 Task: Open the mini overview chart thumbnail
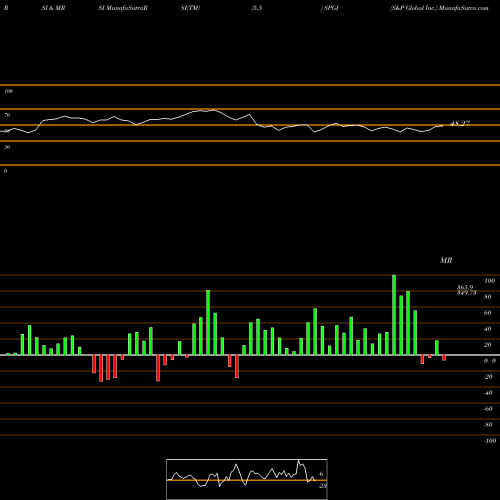point(247,479)
